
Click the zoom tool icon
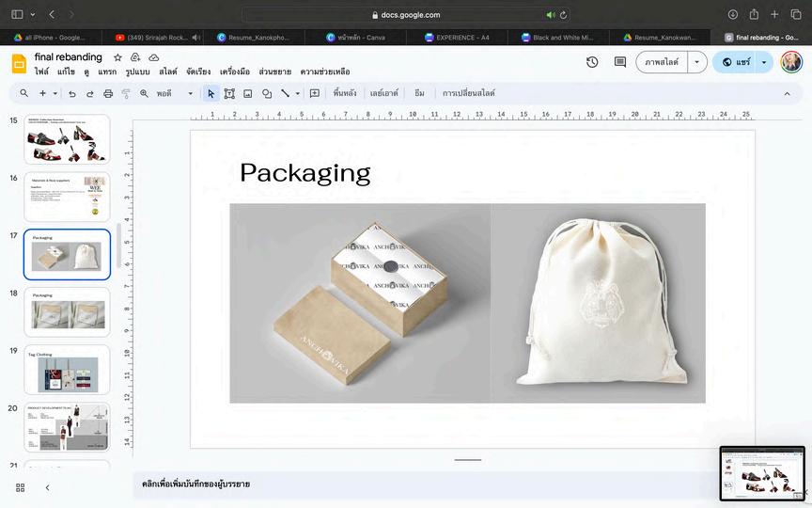coord(144,94)
